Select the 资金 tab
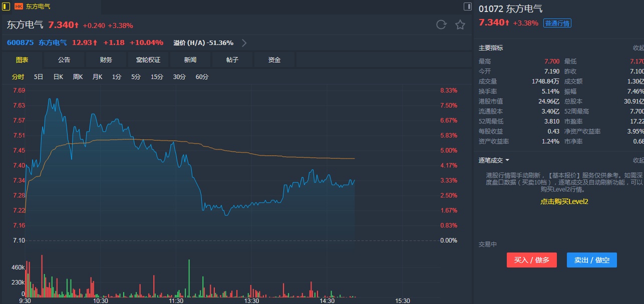This screenshot has width=644, height=304. tap(274, 60)
